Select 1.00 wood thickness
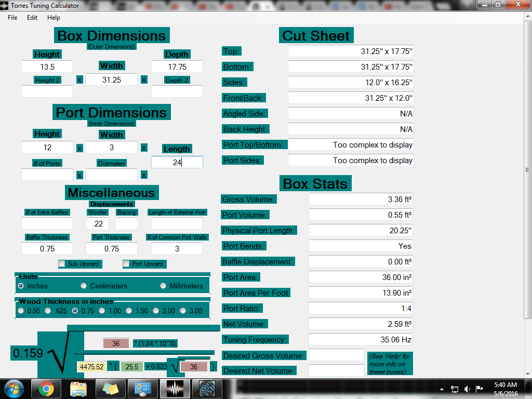532x399 pixels. coord(102,311)
